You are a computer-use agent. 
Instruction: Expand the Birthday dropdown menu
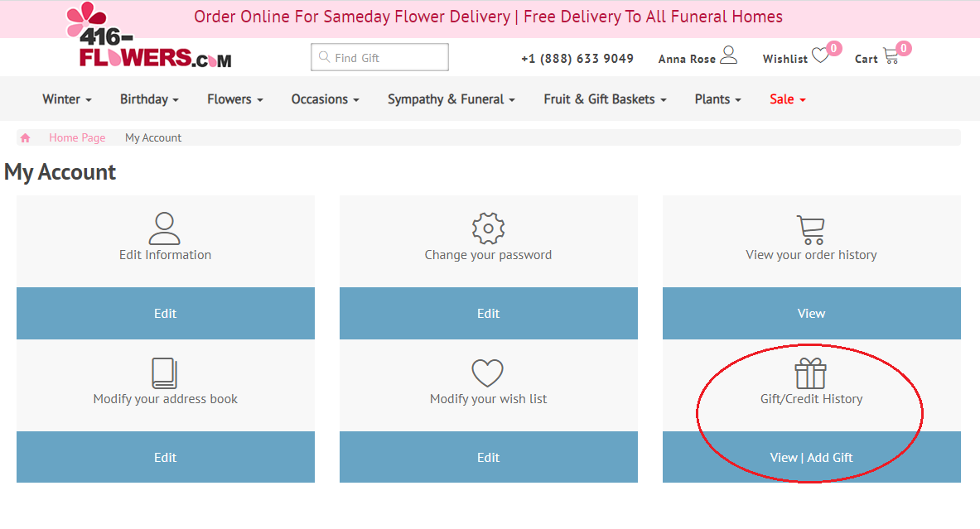pyautogui.click(x=149, y=99)
